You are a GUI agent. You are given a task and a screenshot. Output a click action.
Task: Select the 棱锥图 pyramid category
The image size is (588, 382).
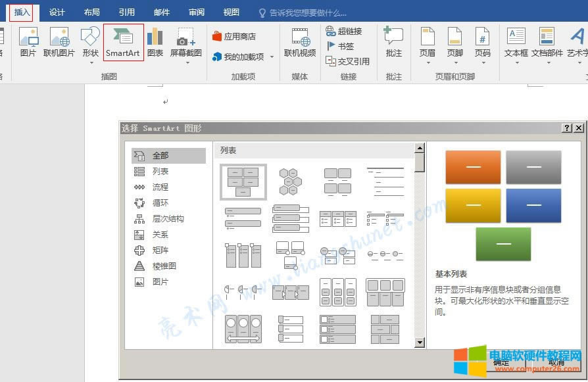tap(168, 266)
